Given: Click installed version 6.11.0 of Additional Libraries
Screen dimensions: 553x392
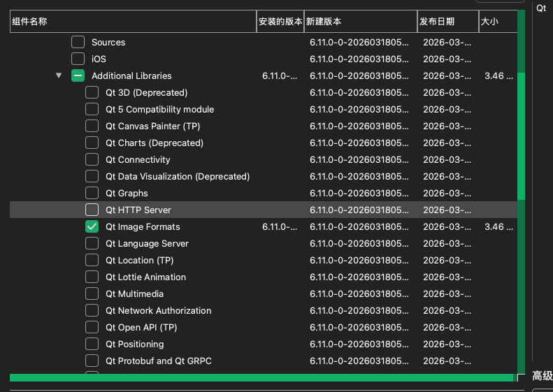Looking at the screenshot, I should pos(280,75).
